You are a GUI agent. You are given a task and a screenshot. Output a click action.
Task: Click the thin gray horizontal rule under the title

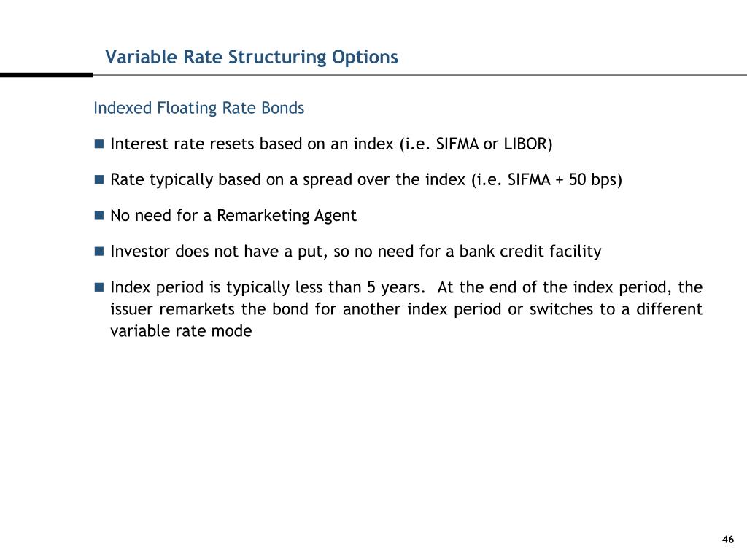420,75
